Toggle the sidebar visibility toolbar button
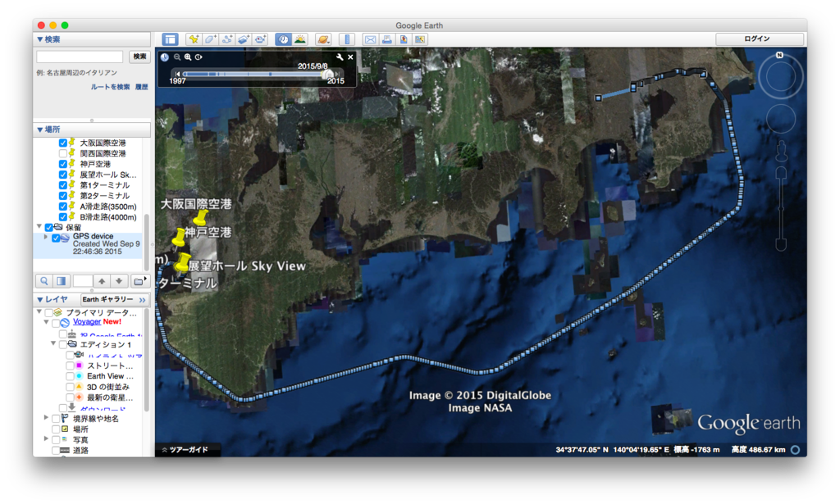Image resolution: width=840 pixels, height=504 pixels. click(170, 39)
